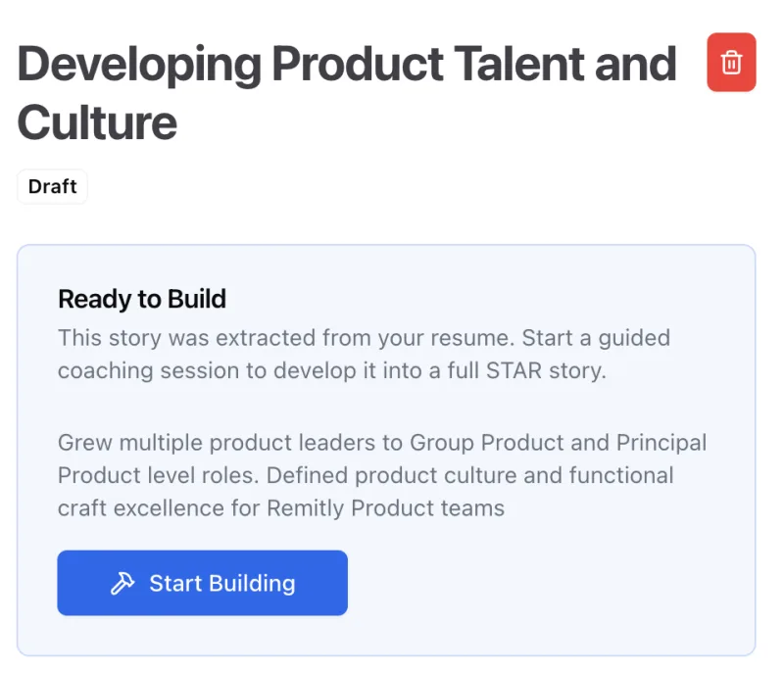Delete this story with the red button
The height and width of the screenshot is (673, 784).
(x=731, y=63)
